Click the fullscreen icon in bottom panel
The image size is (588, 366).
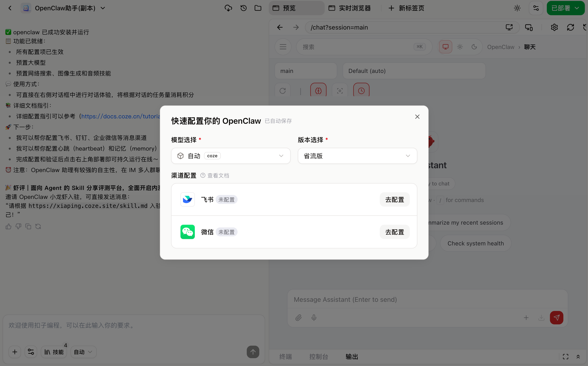pos(565,357)
